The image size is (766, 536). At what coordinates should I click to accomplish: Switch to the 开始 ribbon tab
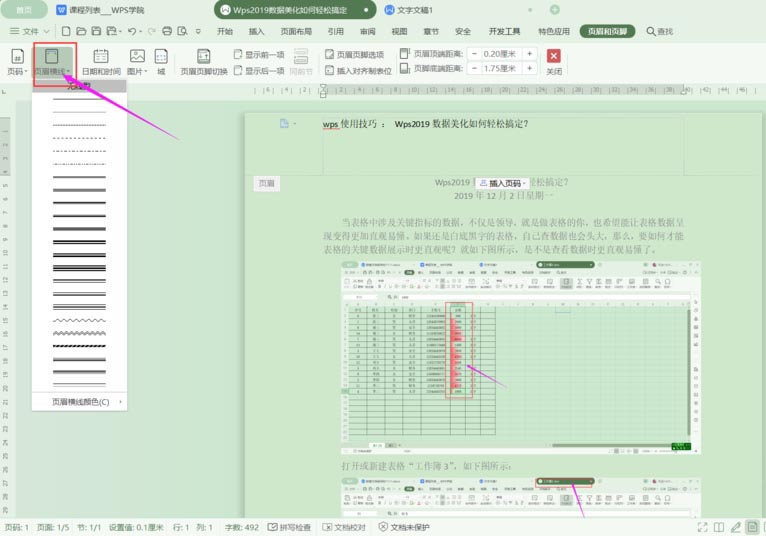click(x=225, y=31)
